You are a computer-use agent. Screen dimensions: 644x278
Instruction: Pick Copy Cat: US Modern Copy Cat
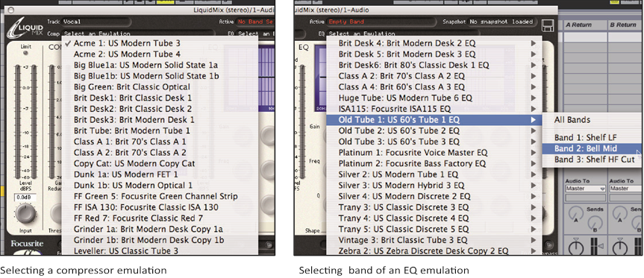160,163
